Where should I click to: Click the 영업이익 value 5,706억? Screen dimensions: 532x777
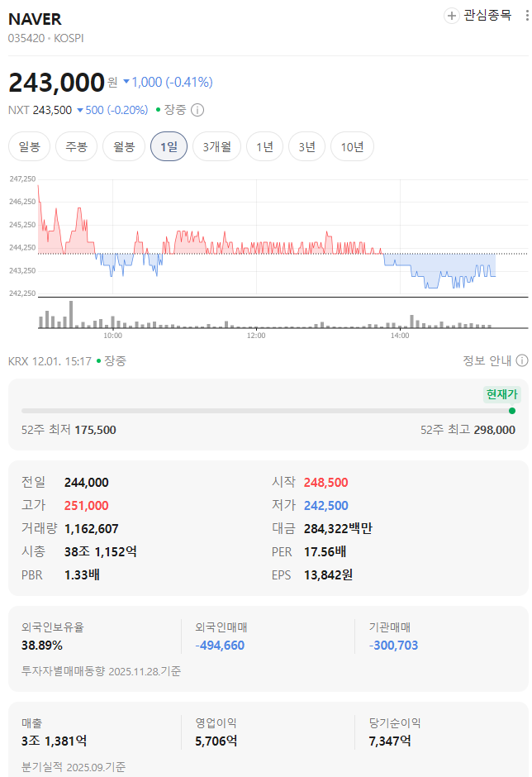[x=216, y=741]
